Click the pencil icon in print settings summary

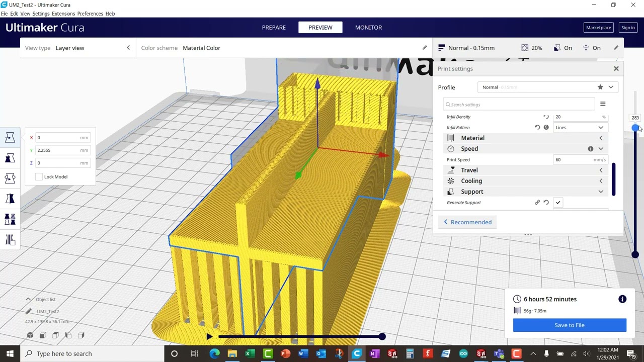point(616,48)
